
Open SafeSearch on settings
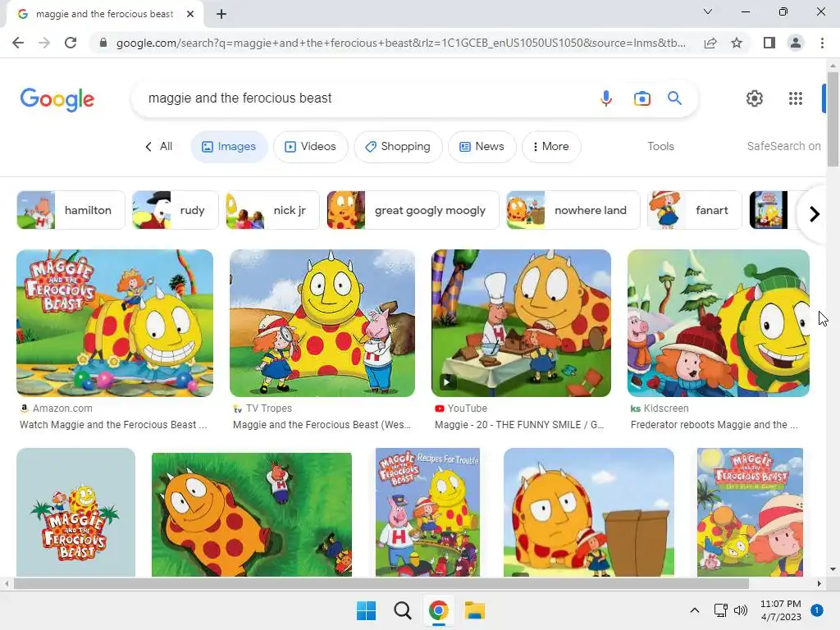(783, 146)
